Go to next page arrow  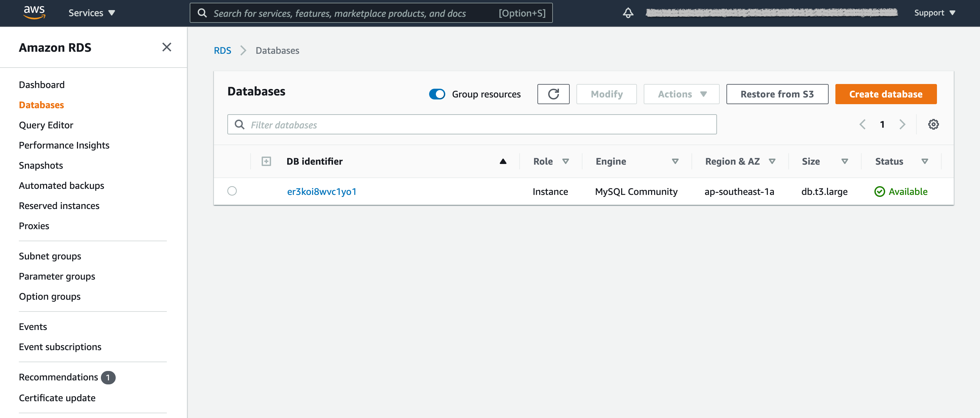[902, 124]
